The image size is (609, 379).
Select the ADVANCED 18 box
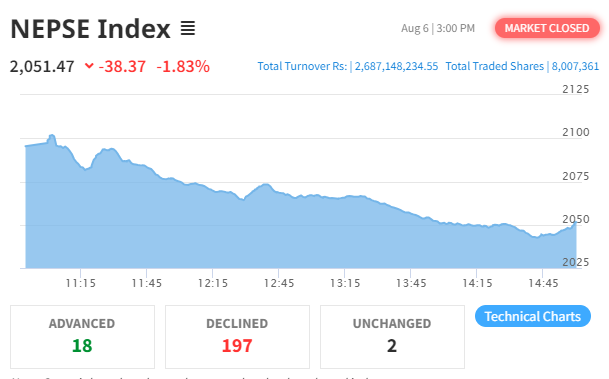click(x=82, y=337)
